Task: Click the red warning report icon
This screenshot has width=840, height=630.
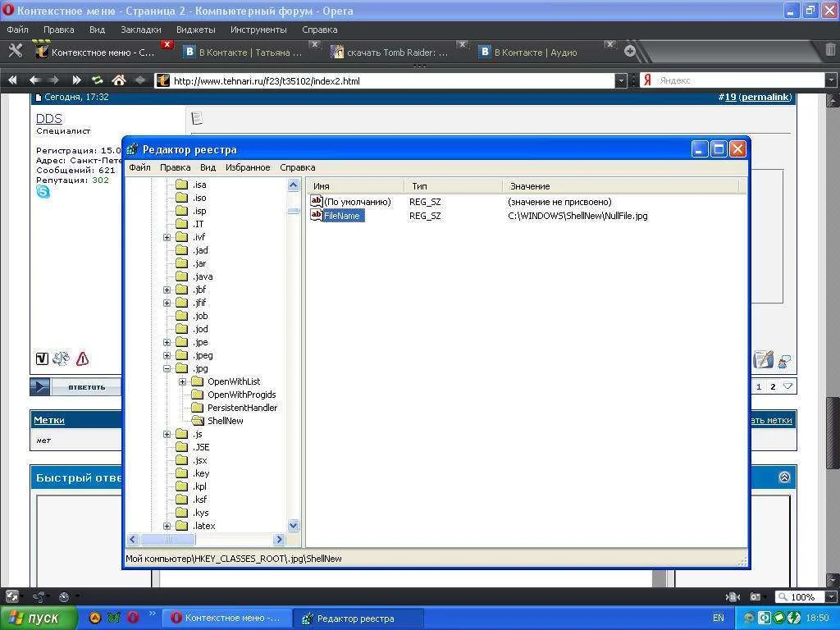Action: tap(82, 358)
